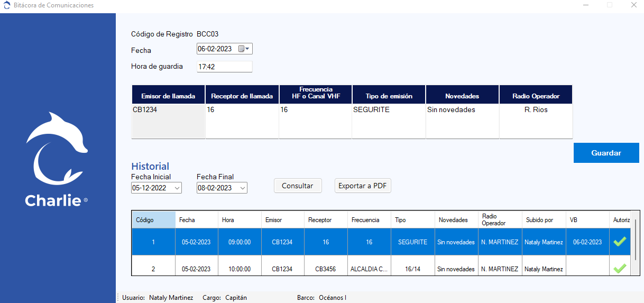Select history row with Receptor CB3456

click(326, 269)
